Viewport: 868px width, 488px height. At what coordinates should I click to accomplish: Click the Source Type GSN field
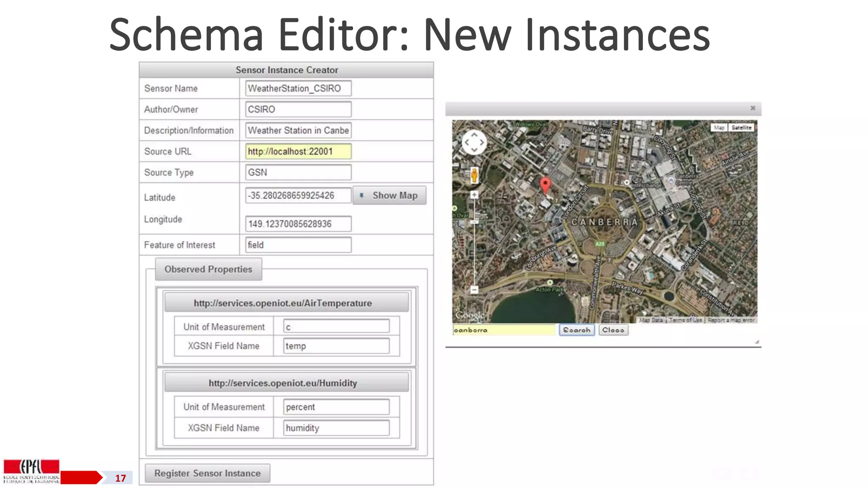coord(298,172)
